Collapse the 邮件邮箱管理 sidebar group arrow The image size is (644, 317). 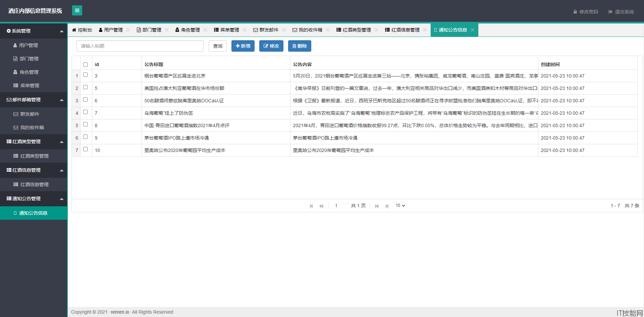click(x=62, y=100)
